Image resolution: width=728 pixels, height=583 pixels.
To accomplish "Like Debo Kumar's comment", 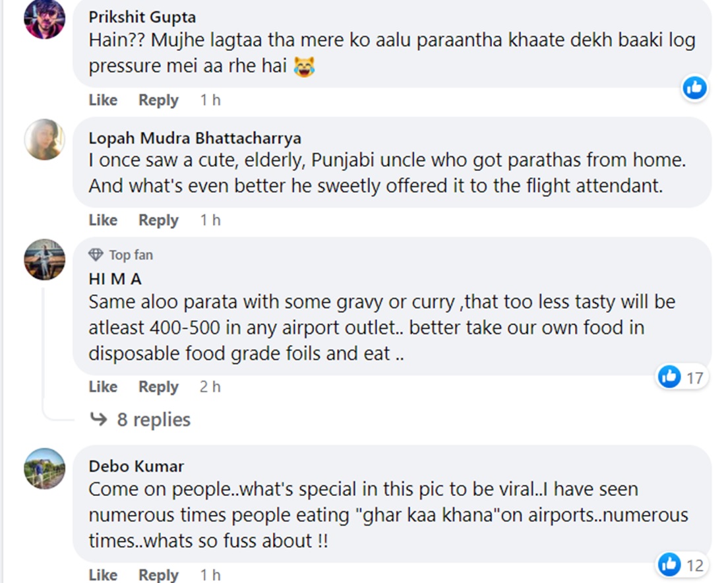I will tap(103, 574).
